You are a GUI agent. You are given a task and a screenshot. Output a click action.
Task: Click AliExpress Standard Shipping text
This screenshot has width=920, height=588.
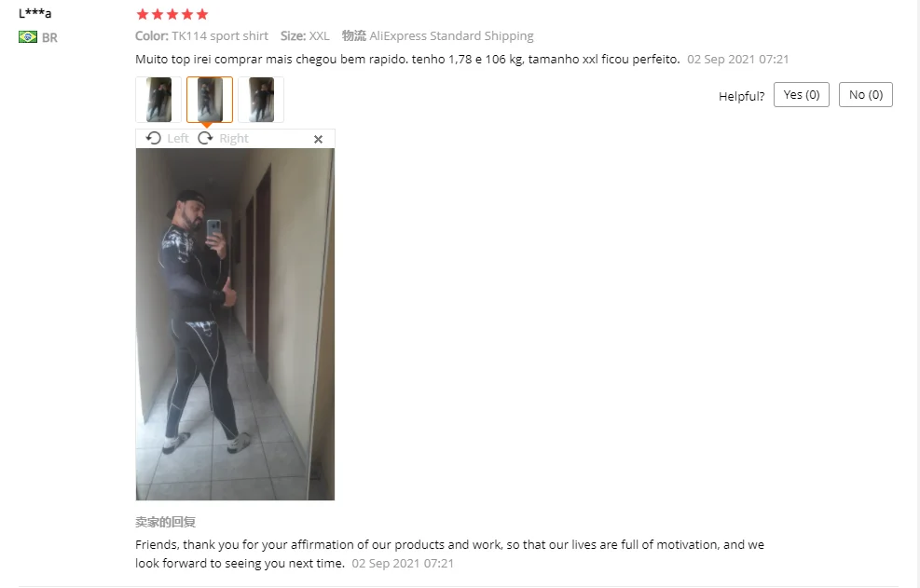[451, 35]
